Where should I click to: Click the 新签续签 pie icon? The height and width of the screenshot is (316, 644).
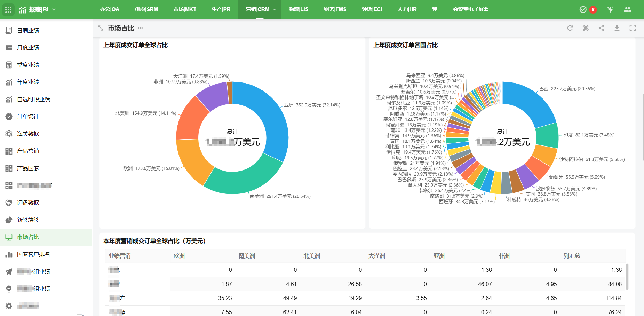(x=9, y=220)
